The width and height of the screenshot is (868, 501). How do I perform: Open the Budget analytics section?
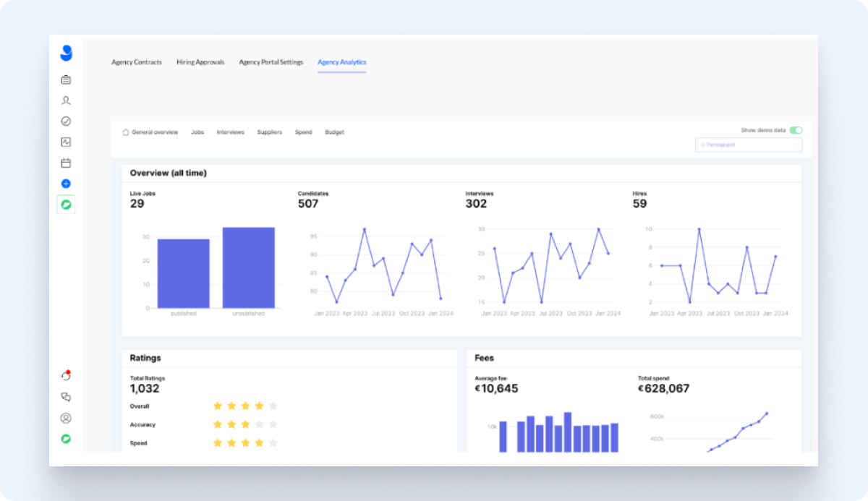(334, 132)
